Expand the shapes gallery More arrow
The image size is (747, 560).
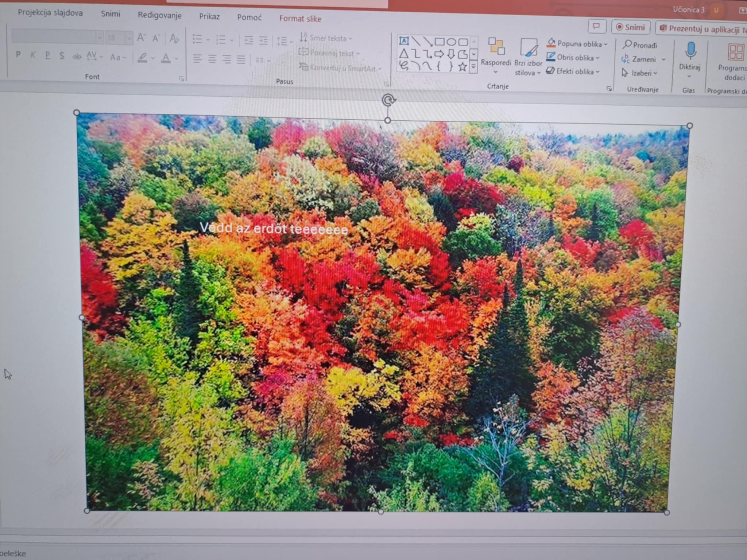(x=473, y=67)
